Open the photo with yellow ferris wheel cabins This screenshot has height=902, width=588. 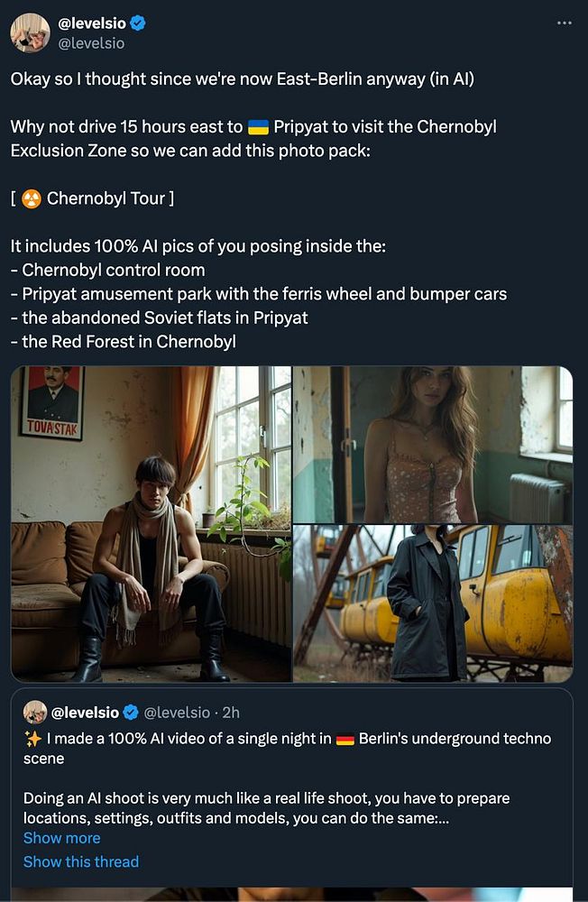(x=433, y=603)
